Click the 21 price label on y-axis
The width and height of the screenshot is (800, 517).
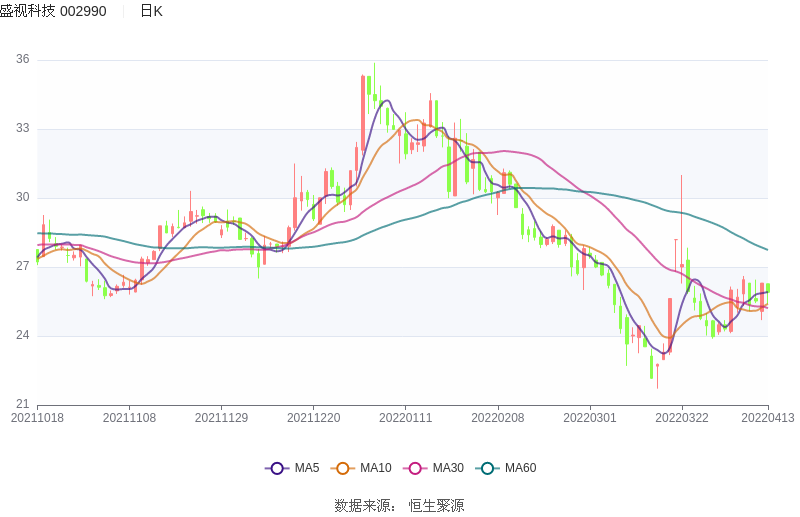coord(22,404)
